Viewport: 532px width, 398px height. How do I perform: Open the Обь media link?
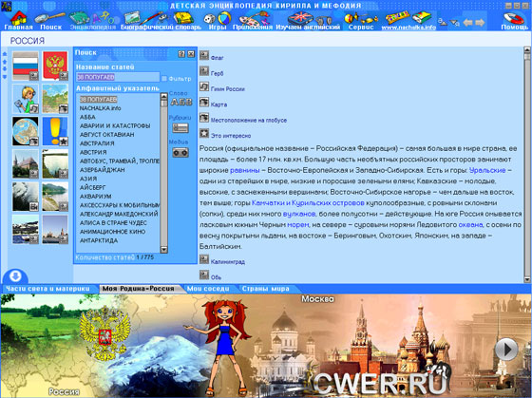210,275
